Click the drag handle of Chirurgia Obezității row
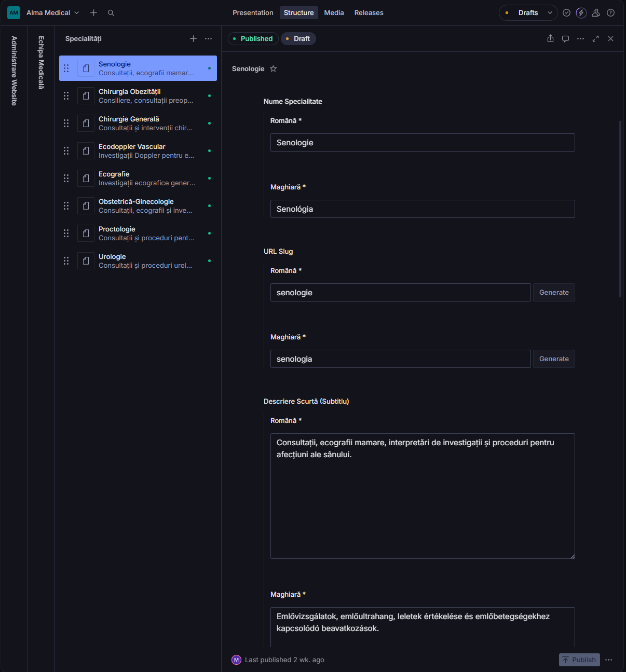This screenshot has height=672, width=626. tap(66, 95)
